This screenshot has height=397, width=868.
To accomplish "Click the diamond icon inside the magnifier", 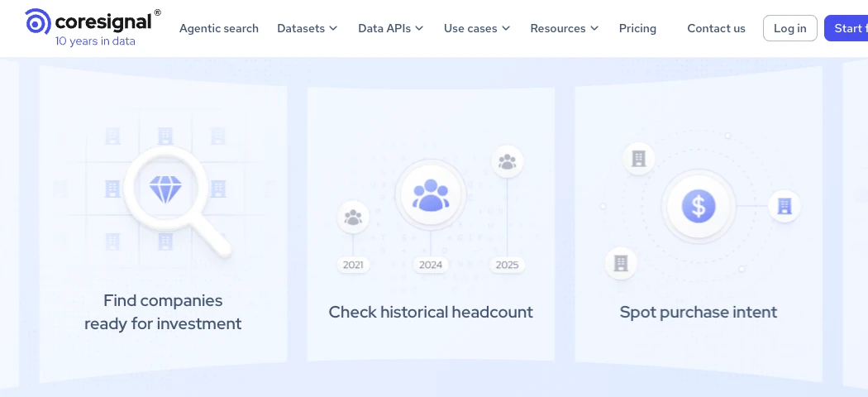I will (165, 189).
